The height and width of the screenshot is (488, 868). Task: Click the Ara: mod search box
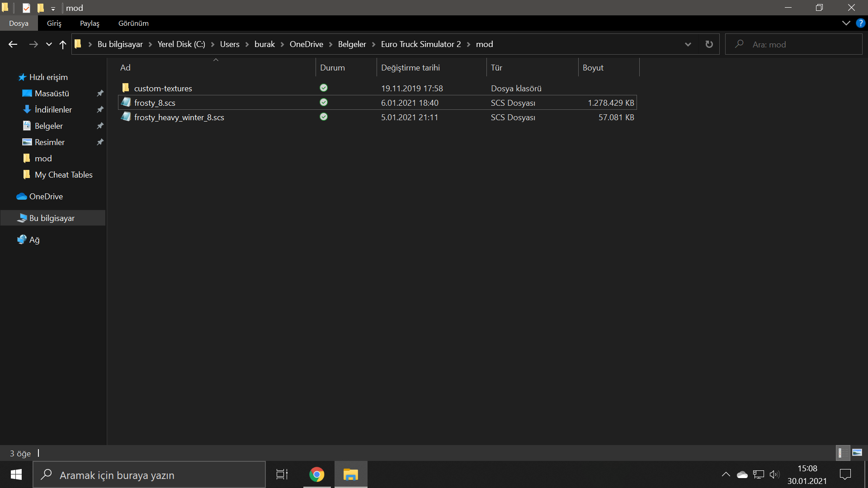click(793, 44)
